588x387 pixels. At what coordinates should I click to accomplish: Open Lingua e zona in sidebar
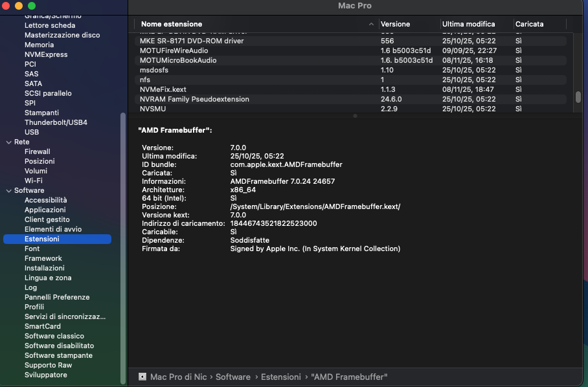pos(48,278)
